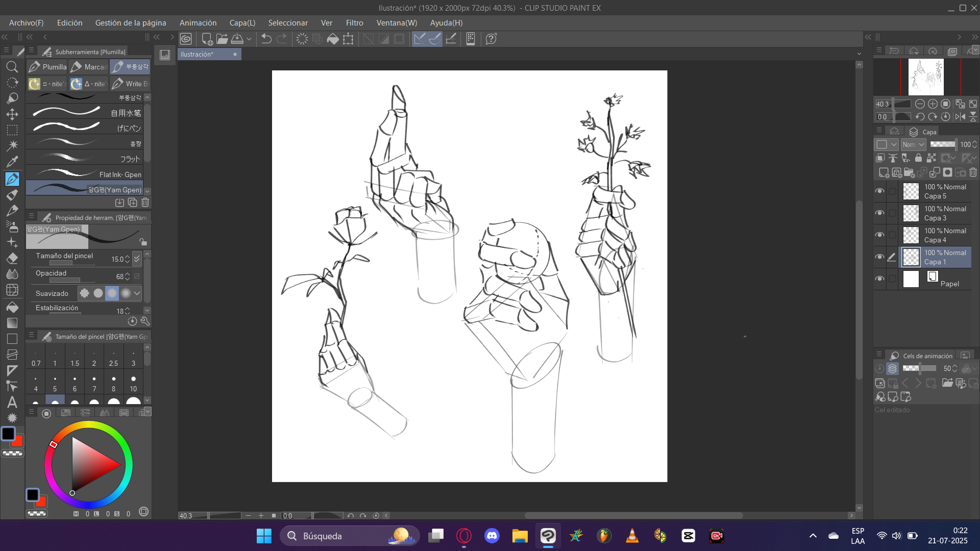Click the Open file folder icon

click(222, 39)
